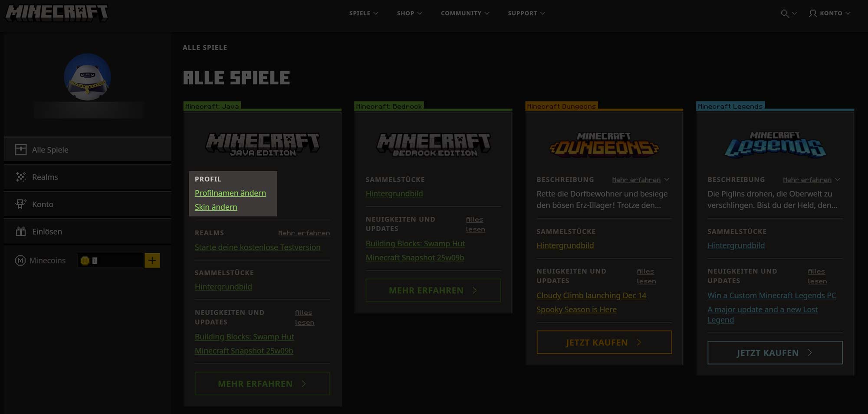868x414 pixels.
Task: Open Hintergrundbild in Bedrock card
Action: tap(394, 193)
